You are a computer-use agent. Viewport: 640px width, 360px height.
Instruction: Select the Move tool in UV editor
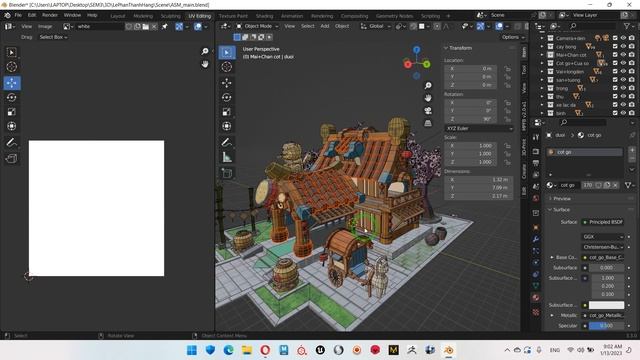point(11,83)
